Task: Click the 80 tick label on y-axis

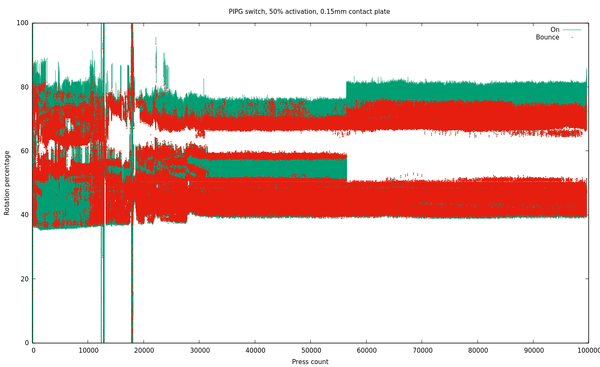Action: [x=24, y=87]
